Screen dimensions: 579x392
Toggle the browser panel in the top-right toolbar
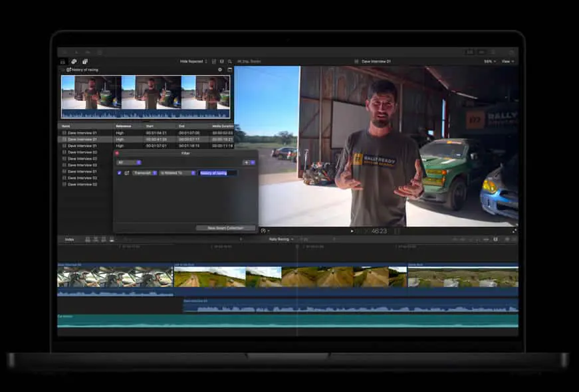click(470, 52)
